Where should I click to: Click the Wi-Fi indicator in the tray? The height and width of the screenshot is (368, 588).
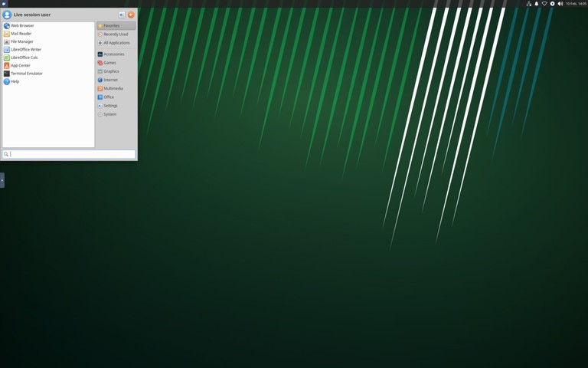(544, 3)
